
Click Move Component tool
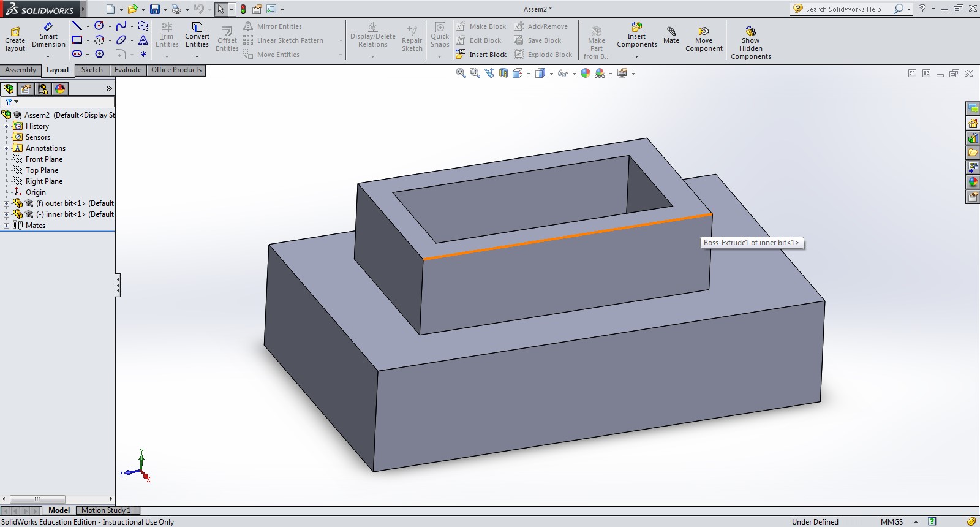click(704, 39)
